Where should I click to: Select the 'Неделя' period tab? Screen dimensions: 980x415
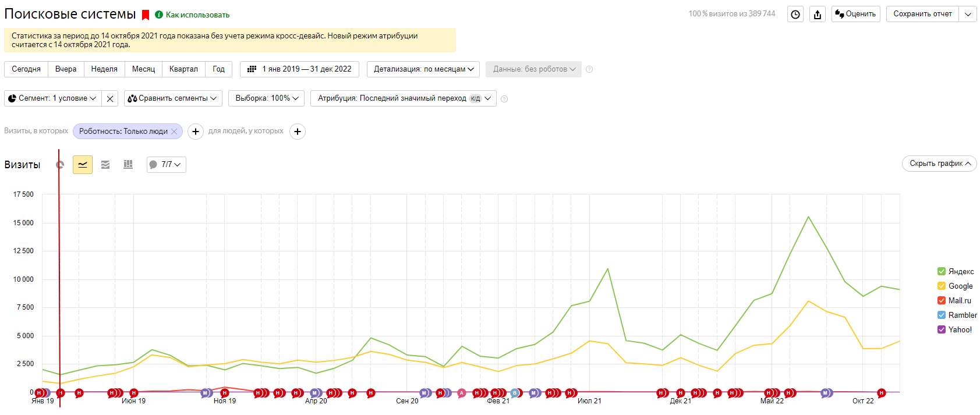[x=104, y=69]
